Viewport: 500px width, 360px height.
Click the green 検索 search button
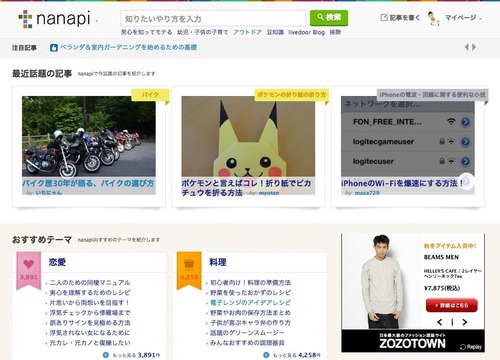point(329,18)
